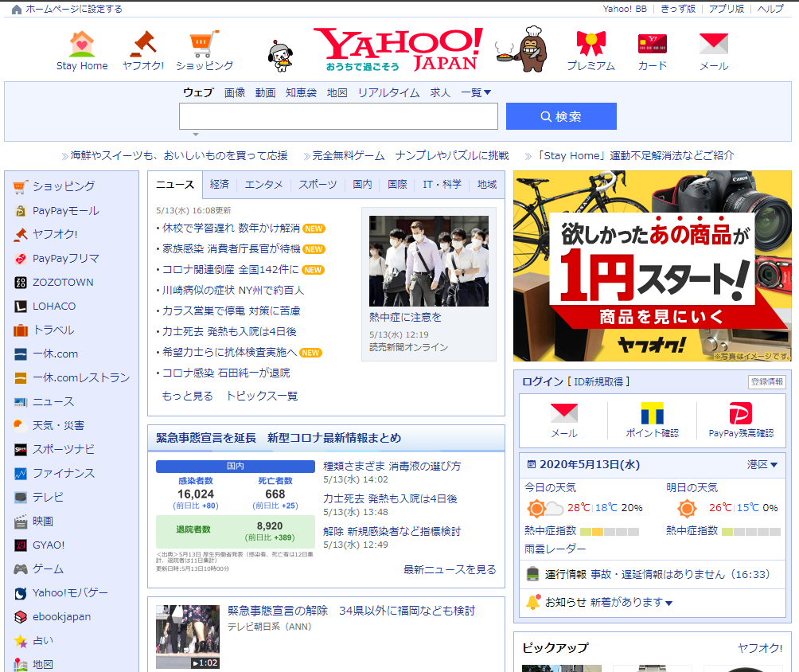The width and height of the screenshot is (799, 672).
Task: Click the ヤフオク! gavel icon in header
Action: [143, 44]
